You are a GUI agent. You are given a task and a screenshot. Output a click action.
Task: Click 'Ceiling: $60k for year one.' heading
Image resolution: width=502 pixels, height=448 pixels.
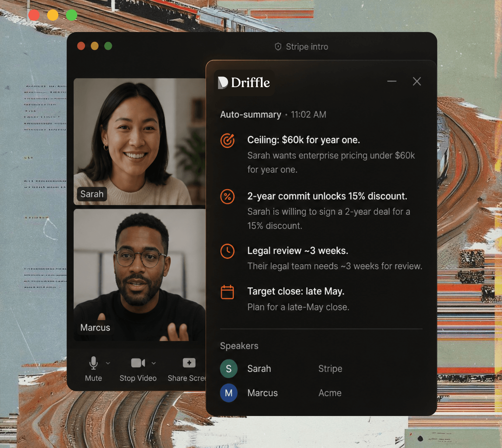pyautogui.click(x=304, y=140)
